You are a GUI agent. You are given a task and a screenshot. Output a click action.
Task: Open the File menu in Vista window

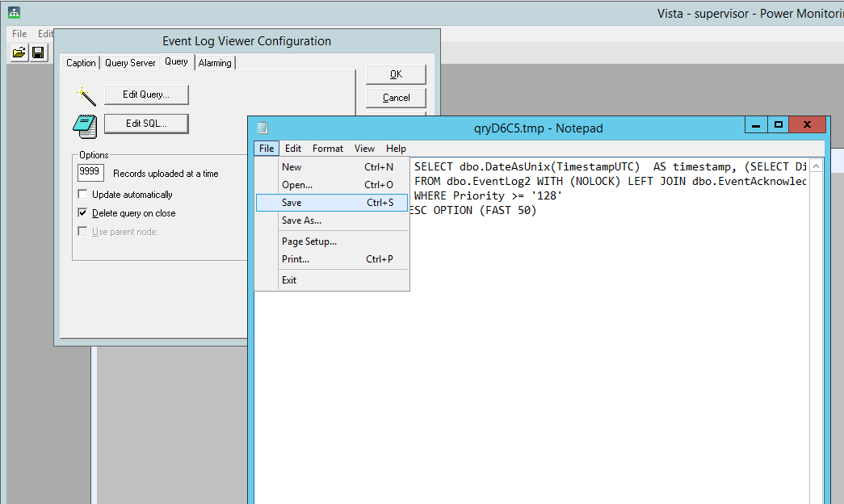pyautogui.click(x=19, y=33)
